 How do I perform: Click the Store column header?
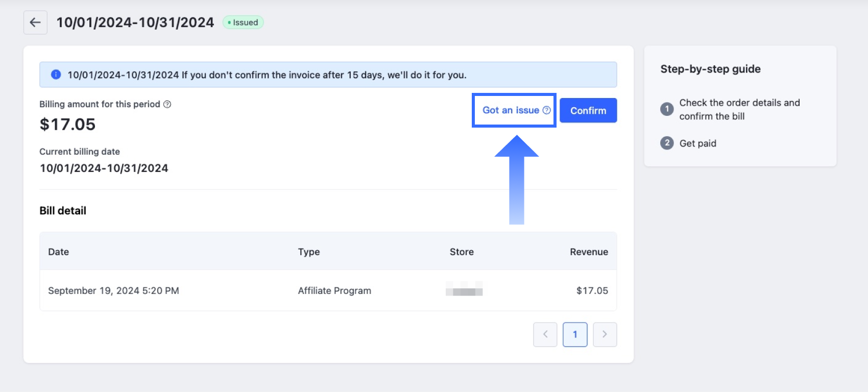(462, 252)
